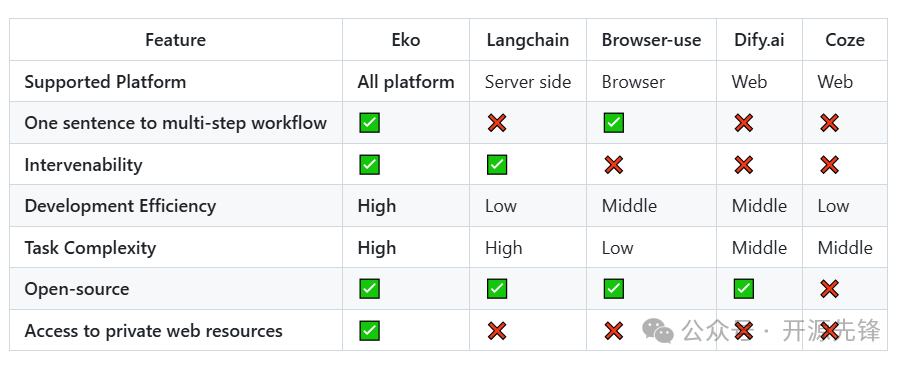Select the Eko column header

click(x=406, y=40)
